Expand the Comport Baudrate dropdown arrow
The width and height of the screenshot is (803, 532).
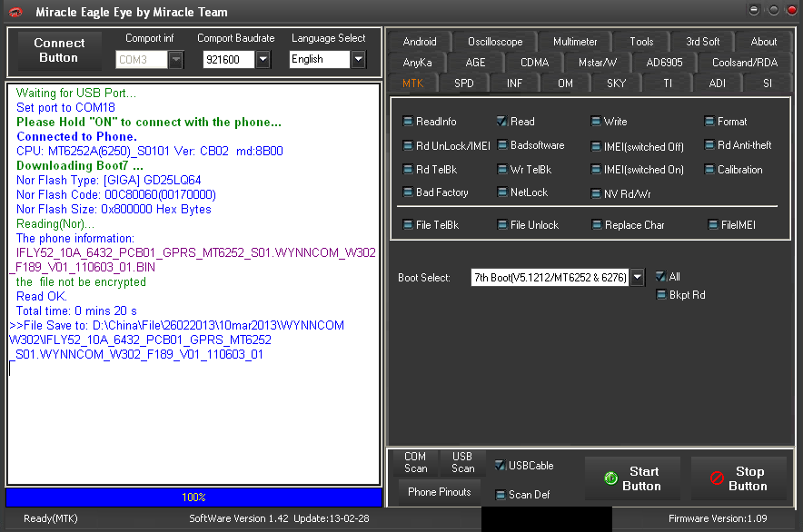[263, 59]
